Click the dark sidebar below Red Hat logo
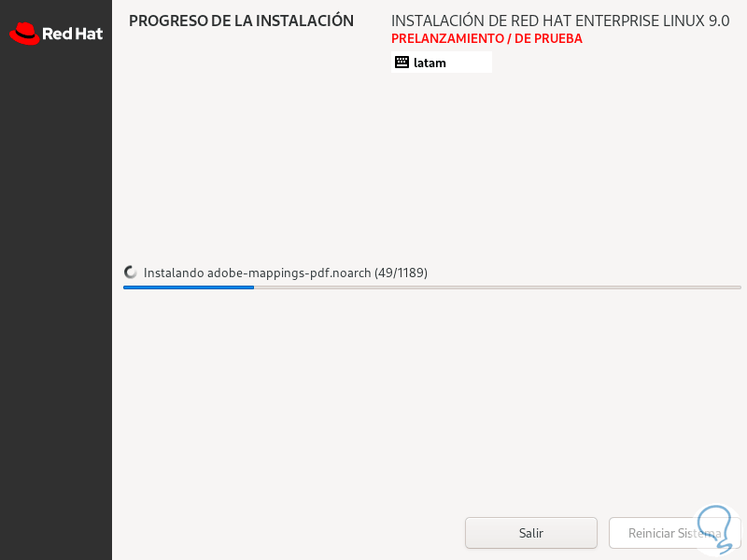Viewport: 747px width, 560px height. [x=56, y=305]
